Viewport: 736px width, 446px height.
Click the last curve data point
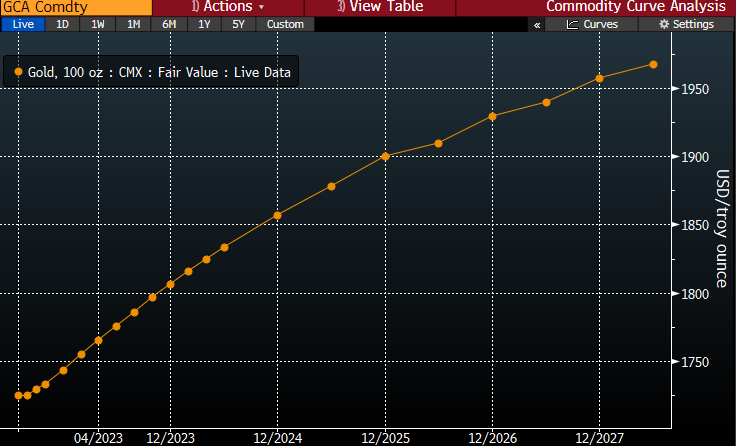(x=653, y=64)
